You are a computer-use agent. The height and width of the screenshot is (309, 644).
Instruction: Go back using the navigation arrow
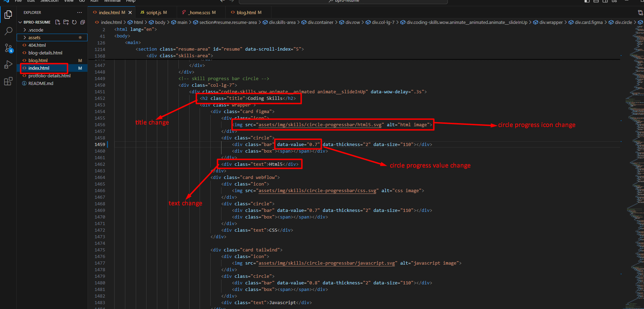click(223, 1)
